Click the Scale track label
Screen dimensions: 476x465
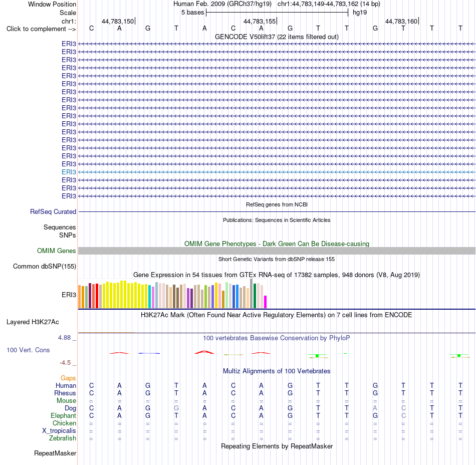tap(68, 13)
